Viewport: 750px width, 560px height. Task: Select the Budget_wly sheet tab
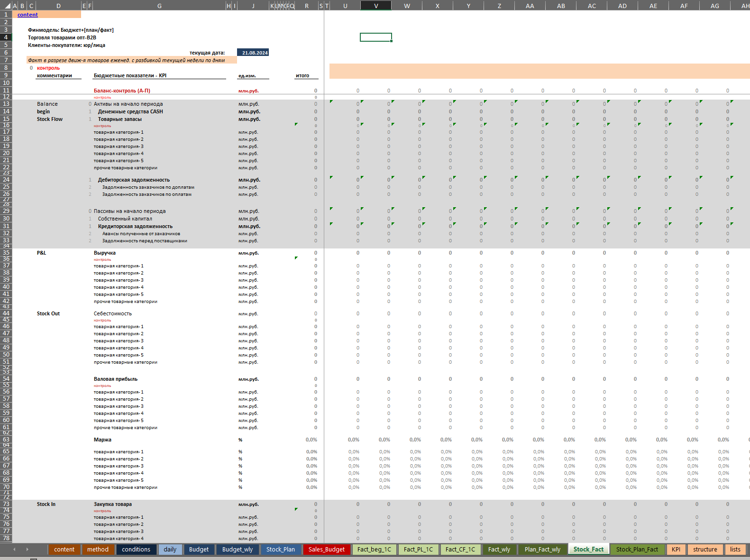(238, 550)
